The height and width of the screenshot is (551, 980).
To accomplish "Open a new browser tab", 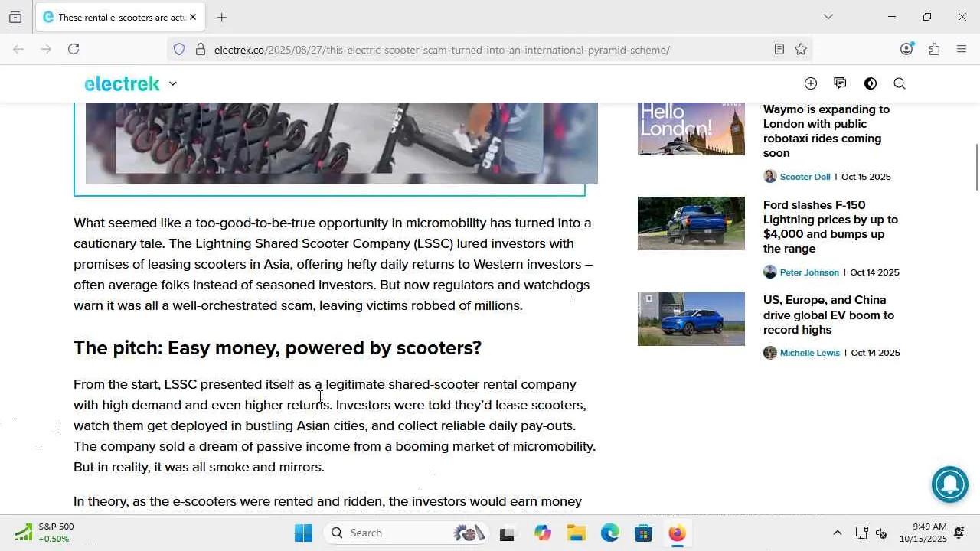I will click(x=221, y=17).
